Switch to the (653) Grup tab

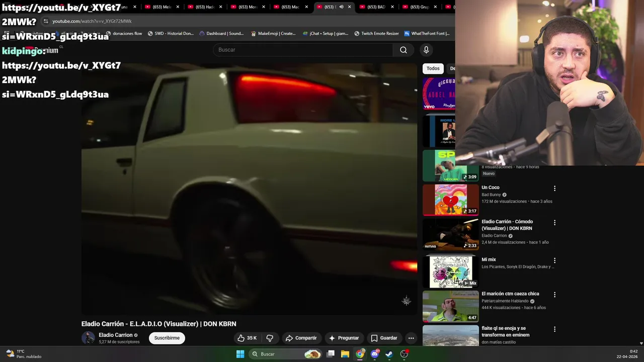click(419, 7)
